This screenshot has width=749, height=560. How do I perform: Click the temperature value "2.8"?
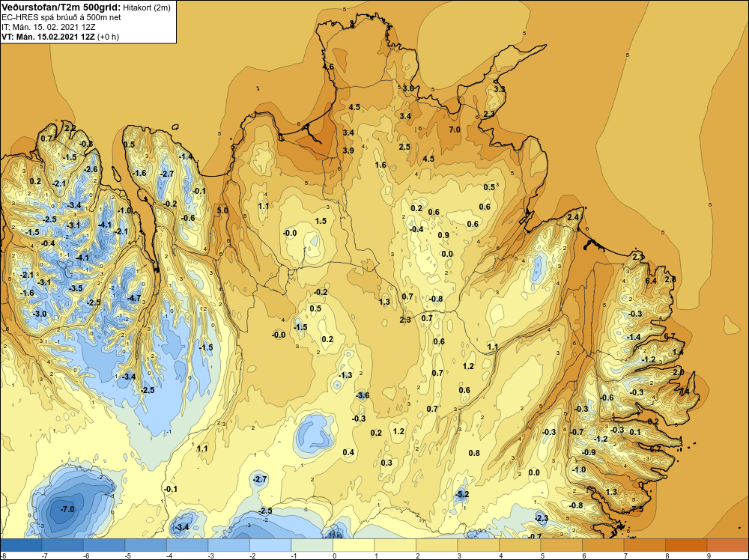click(x=670, y=279)
